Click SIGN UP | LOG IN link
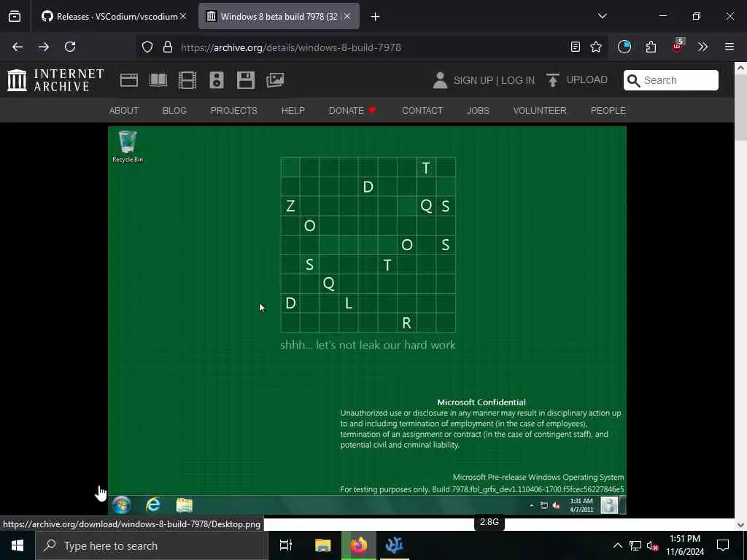The width and height of the screenshot is (747, 560). pyautogui.click(x=494, y=80)
